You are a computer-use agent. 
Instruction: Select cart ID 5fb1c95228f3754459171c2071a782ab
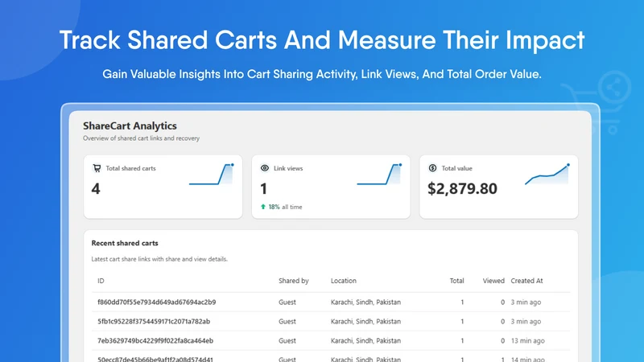point(154,321)
